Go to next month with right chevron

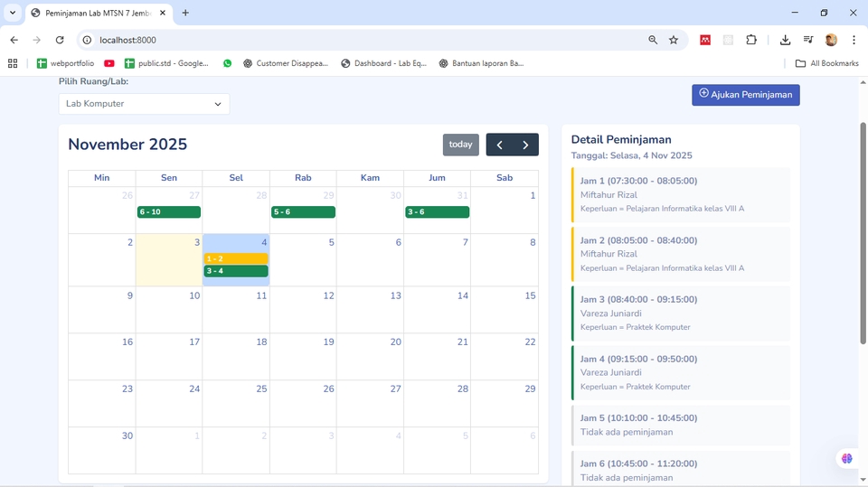[525, 145]
